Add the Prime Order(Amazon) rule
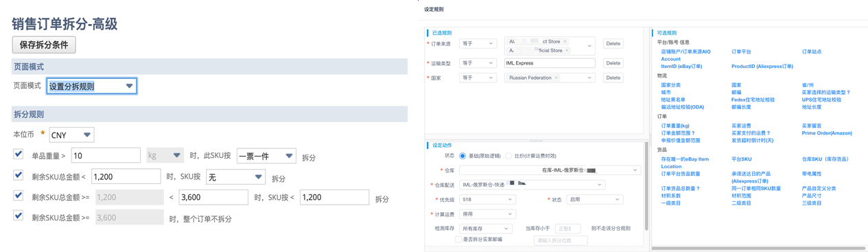 pyautogui.click(x=827, y=133)
